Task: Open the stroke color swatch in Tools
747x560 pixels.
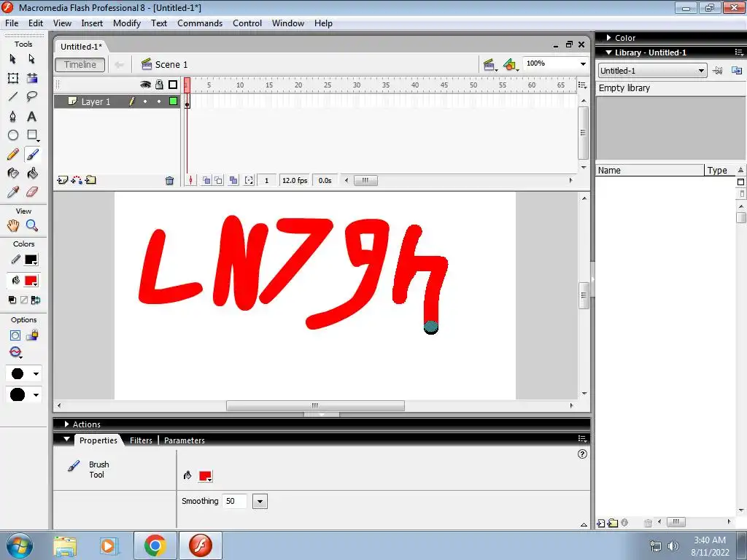Action: (x=31, y=260)
